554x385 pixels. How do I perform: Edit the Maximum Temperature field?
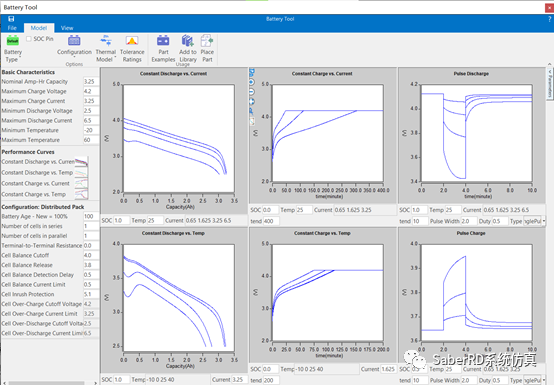point(91,140)
